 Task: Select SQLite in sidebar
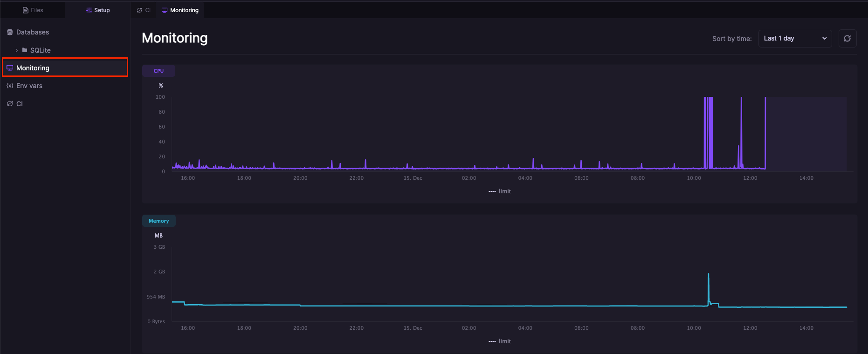[41, 50]
